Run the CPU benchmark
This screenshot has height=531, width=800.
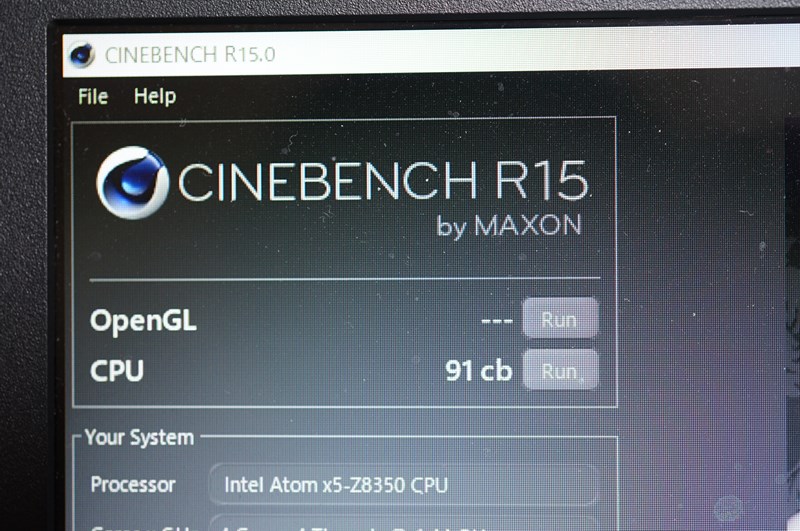click(x=561, y=370)
